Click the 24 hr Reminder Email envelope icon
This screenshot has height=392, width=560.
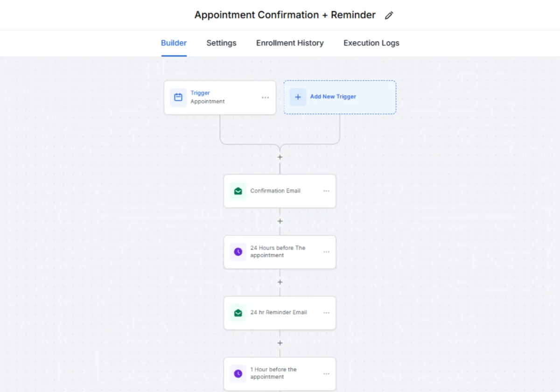coord(238,313)
